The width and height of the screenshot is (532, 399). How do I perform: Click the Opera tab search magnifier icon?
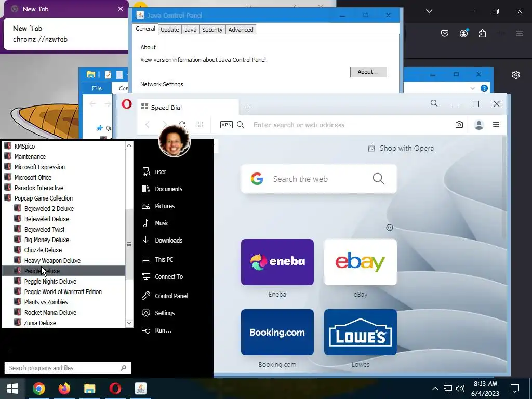[434, 103]
